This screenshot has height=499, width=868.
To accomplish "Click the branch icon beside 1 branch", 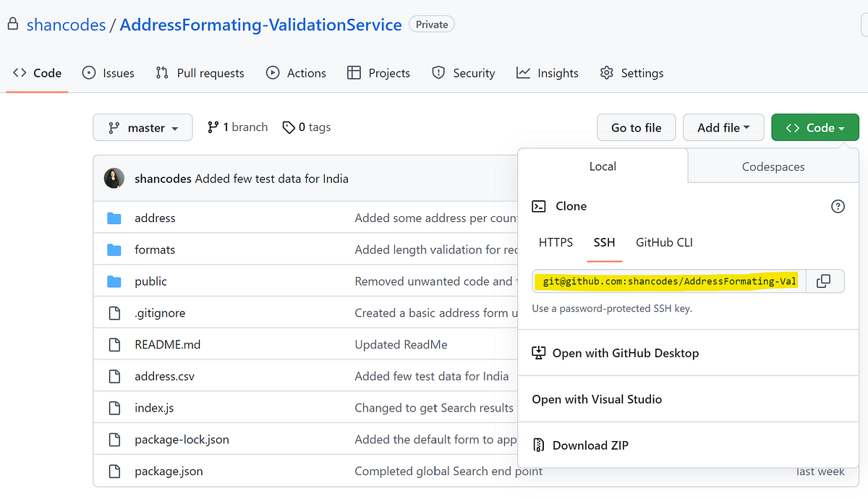I will [x=212, y=127].
